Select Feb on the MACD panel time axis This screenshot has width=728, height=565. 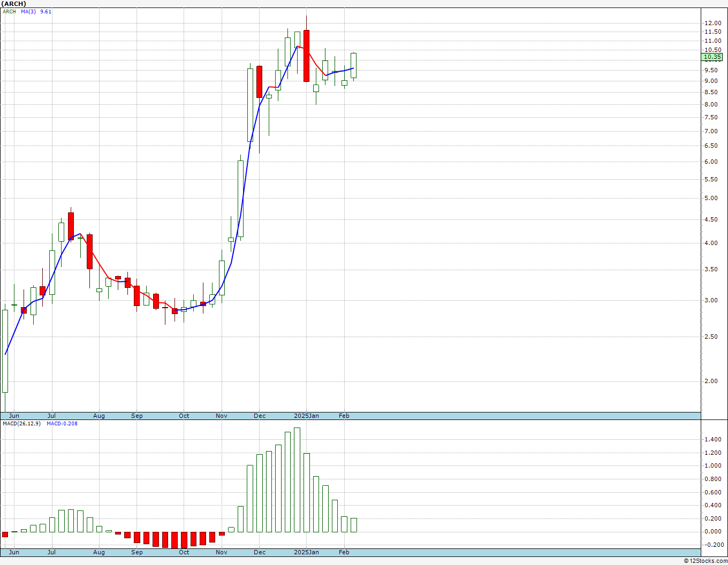pos(344,552)
